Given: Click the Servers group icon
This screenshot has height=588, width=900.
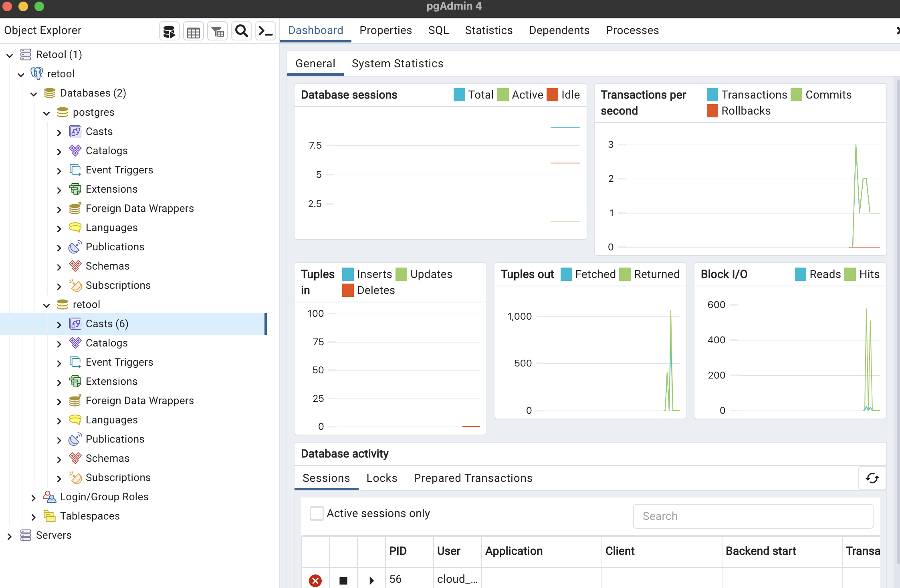Looking at the screenshot, I should point(26,535).
